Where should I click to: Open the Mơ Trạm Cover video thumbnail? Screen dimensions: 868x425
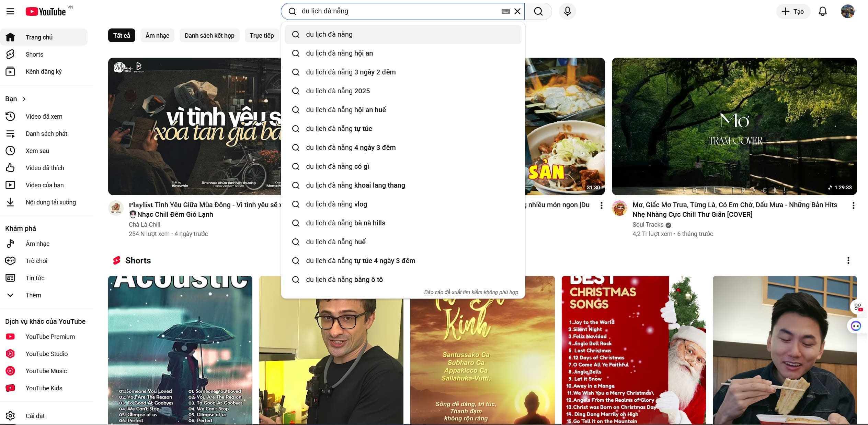[x=734, y=126]
